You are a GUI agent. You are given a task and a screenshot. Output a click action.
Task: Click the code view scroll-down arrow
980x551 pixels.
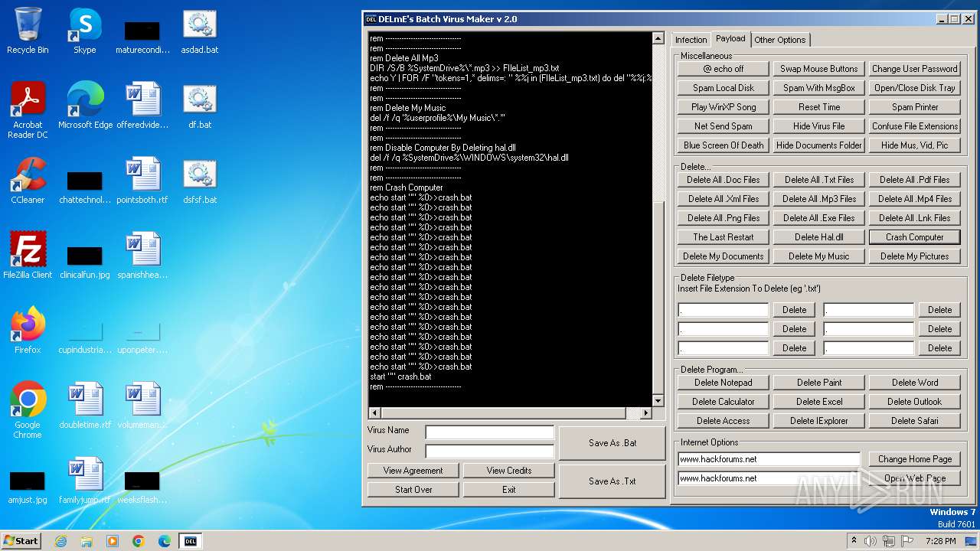coord(658,401)
